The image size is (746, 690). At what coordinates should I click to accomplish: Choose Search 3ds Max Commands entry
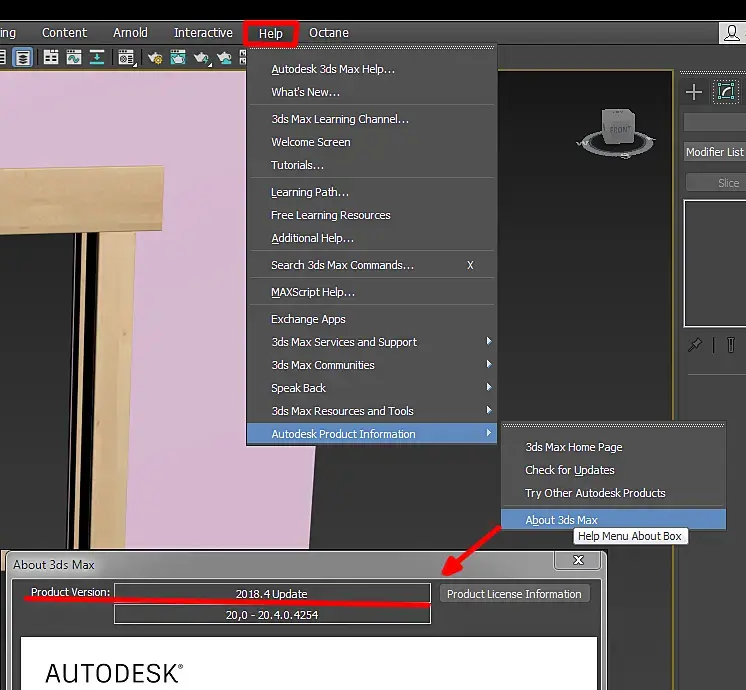pyautogui.click(x=372, y=265)
